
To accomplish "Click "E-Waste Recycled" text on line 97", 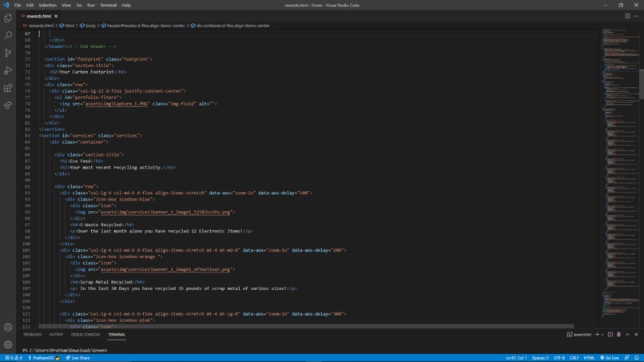I will click(101, 225).
